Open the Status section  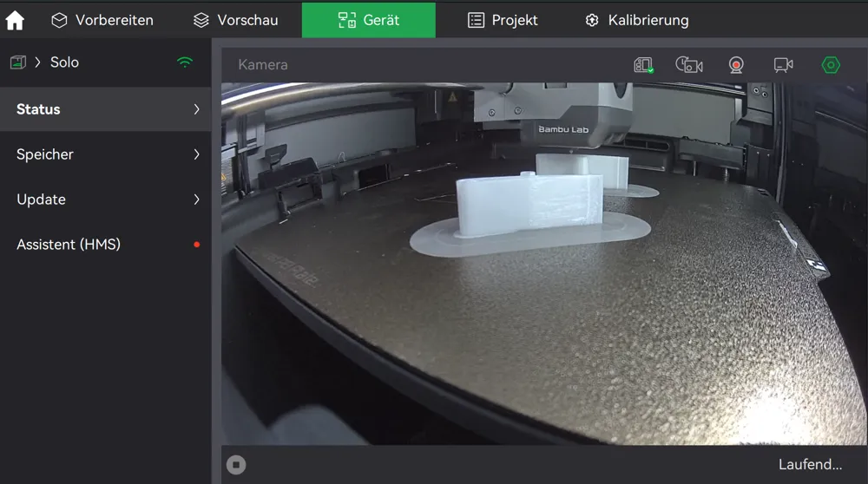click(105, 109)
